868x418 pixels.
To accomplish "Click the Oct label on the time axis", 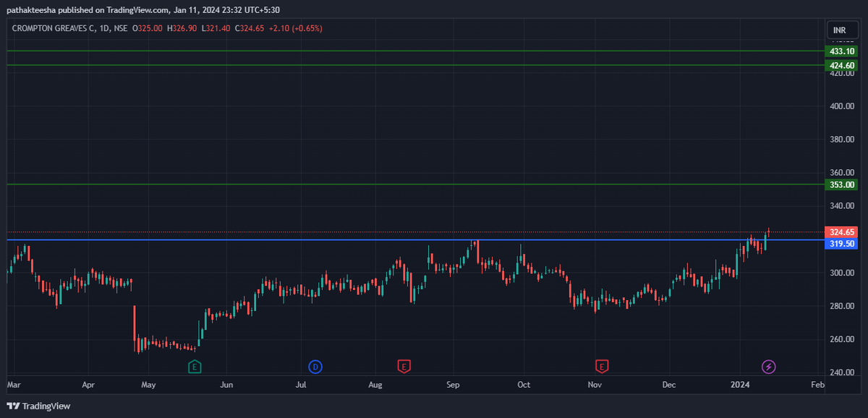I will point(524,385).
